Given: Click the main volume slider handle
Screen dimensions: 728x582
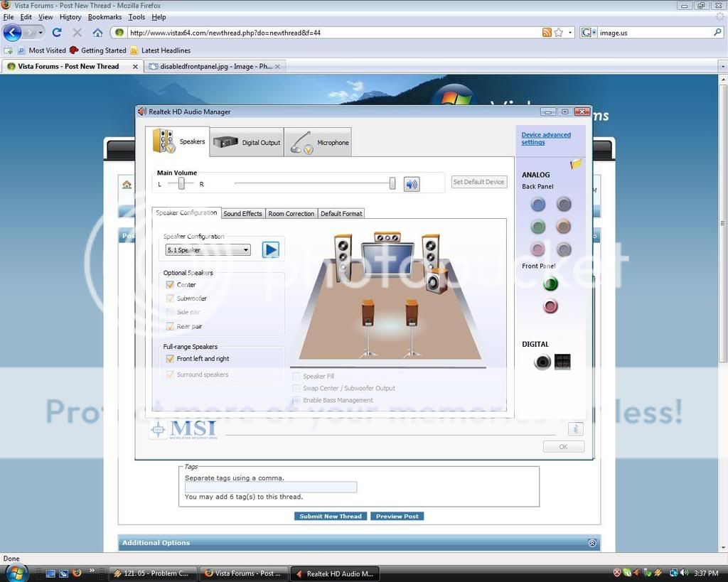Looking at the screenshot, I should point(392,183).
